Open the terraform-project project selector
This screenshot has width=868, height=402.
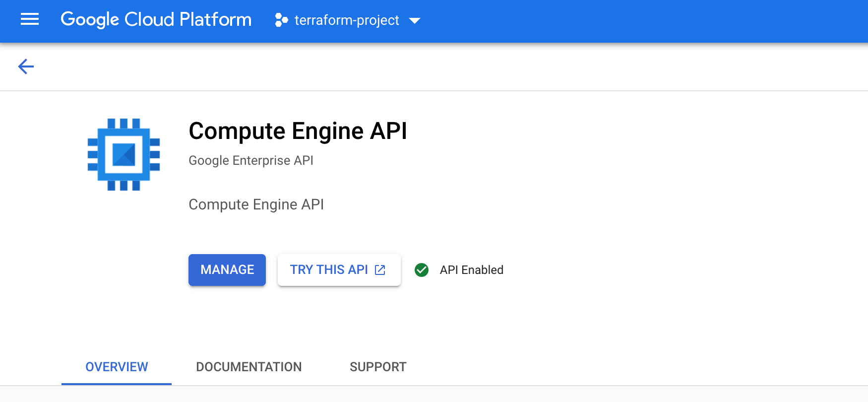pyautogui.click(x=348, y=20)
